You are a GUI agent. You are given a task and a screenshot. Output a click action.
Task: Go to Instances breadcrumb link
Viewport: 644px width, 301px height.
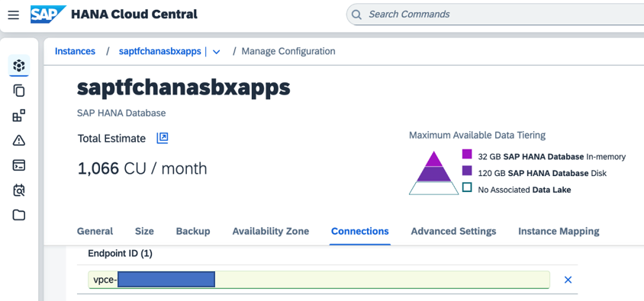76,51
